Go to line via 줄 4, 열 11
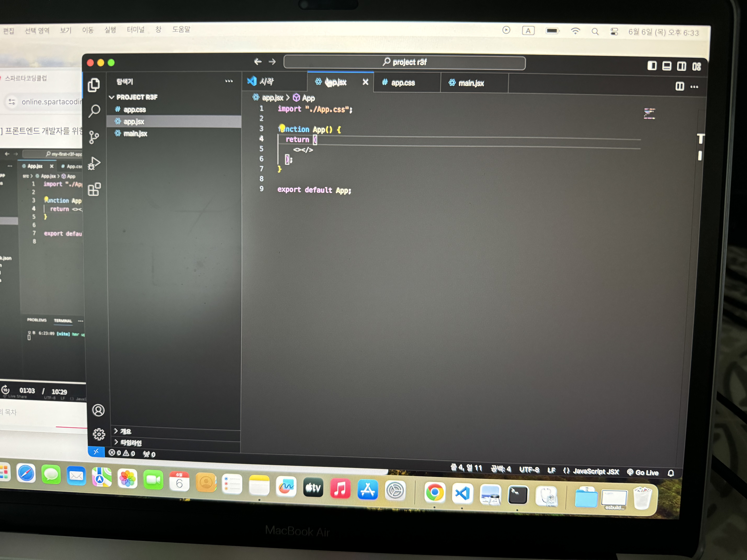The image size is (747, 560). click(466, 468)
